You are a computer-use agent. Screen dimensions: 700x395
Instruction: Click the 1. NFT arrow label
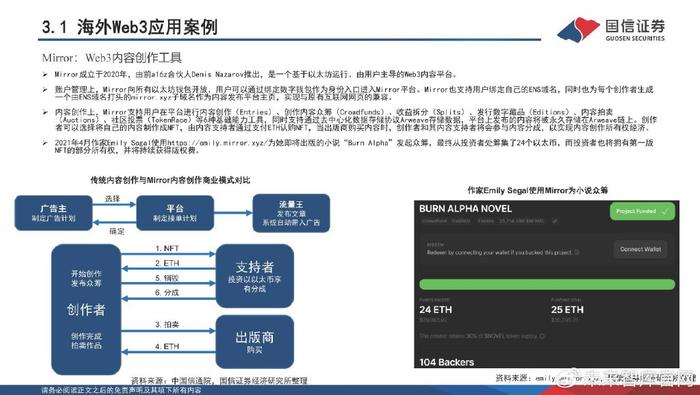[x=167, y=249]
